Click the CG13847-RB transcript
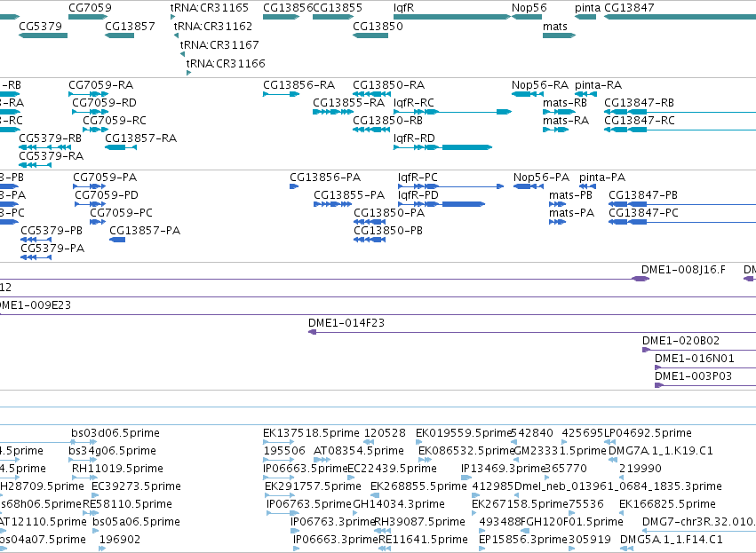The image size is (756, 553). pos(680,112)
